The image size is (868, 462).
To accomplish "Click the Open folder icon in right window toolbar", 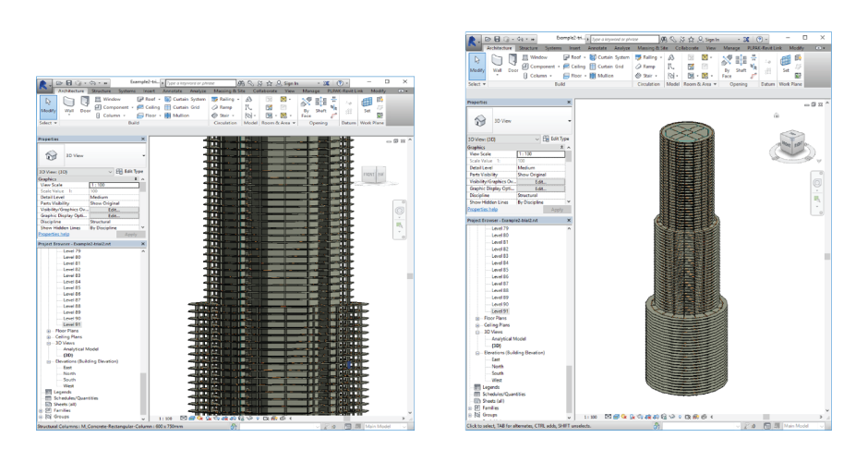I will [x=488, y=40].
